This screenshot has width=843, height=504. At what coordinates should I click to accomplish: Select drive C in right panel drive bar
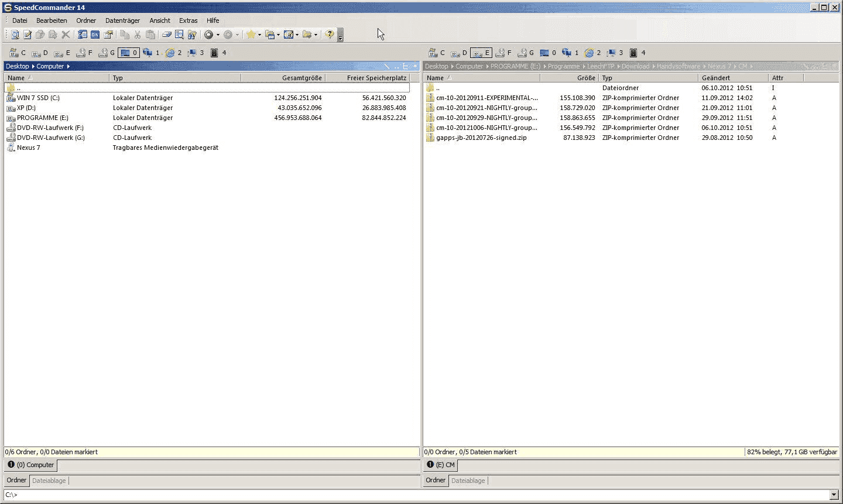point(437,53)
